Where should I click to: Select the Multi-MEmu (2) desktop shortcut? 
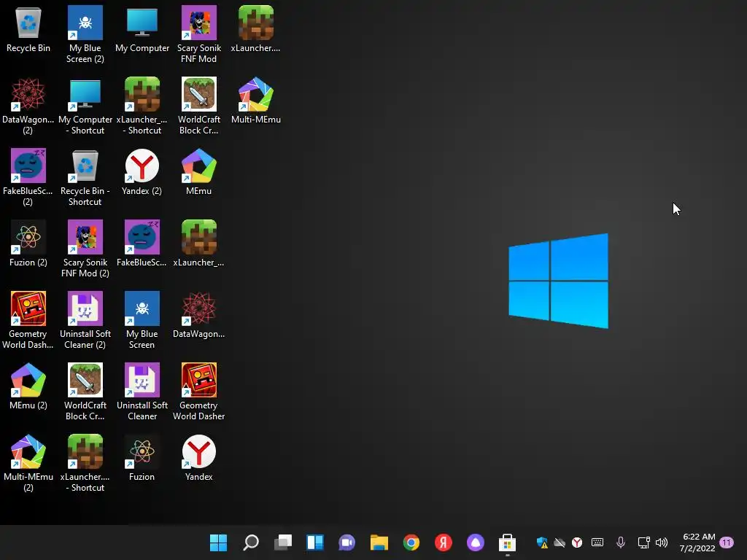pyautogui.click(x=28, y=463)
